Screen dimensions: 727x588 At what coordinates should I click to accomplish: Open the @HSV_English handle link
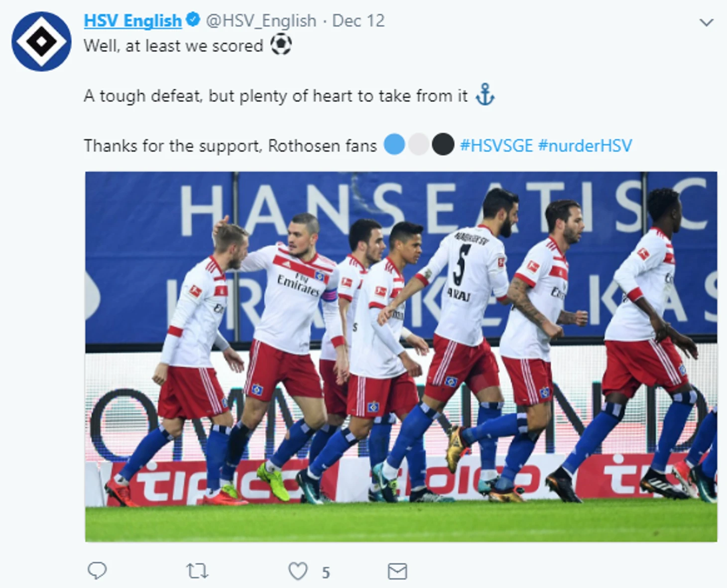pos(261,21)
